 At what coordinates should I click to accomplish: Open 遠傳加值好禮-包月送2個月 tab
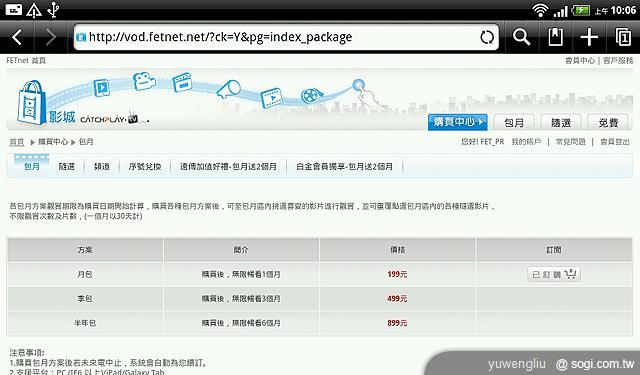click(228, 166)
